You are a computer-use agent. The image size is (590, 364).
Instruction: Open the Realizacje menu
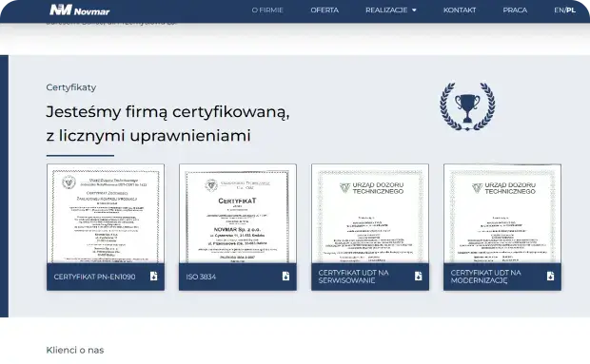click(386, 10)
